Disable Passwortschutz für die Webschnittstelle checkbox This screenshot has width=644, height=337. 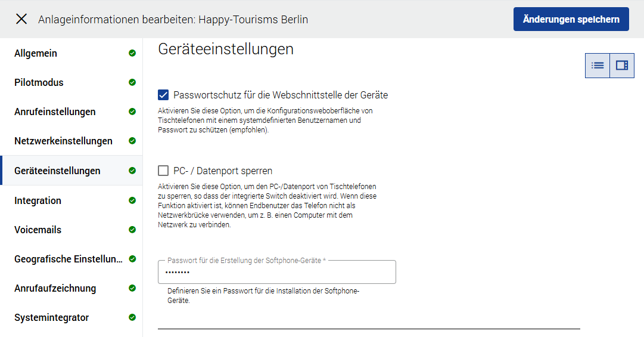click(x=163, y=95)
